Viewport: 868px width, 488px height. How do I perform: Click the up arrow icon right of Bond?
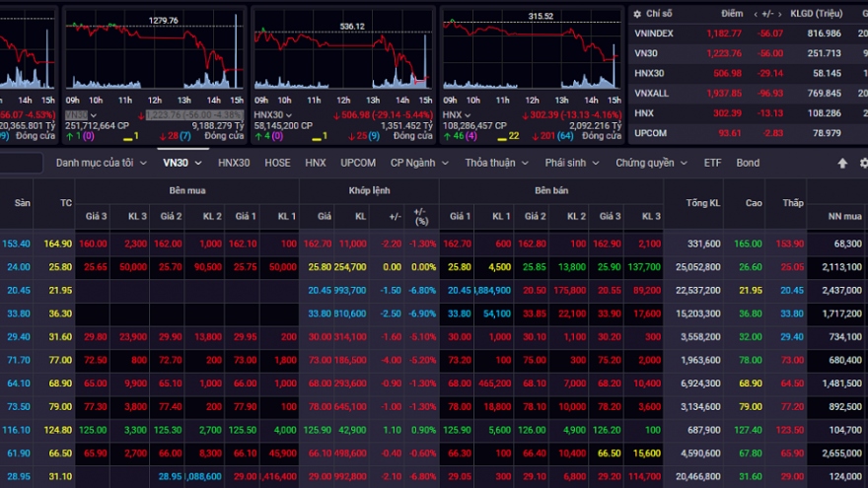pos(842,163)
